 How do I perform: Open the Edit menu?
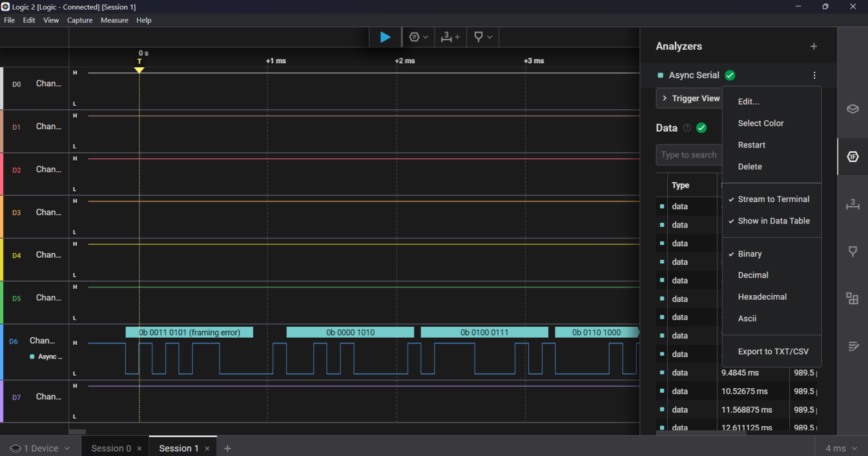click(29, 20)
